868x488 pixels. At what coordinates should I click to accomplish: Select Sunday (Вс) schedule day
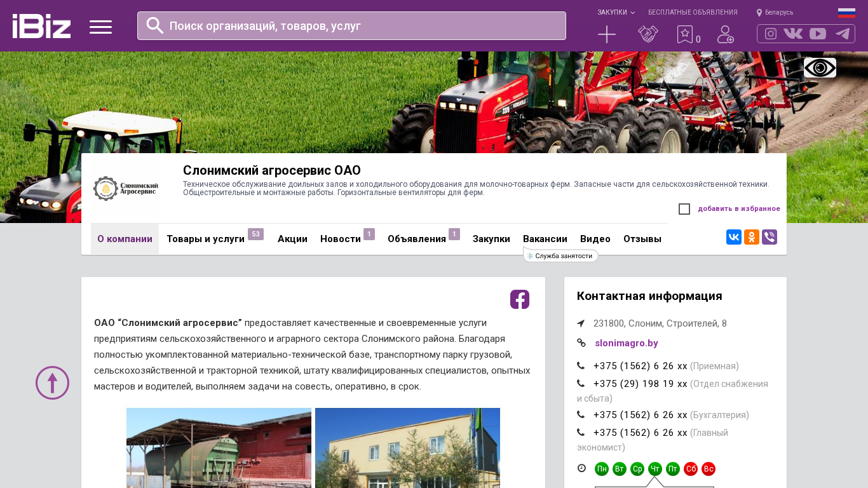point(709,469)
